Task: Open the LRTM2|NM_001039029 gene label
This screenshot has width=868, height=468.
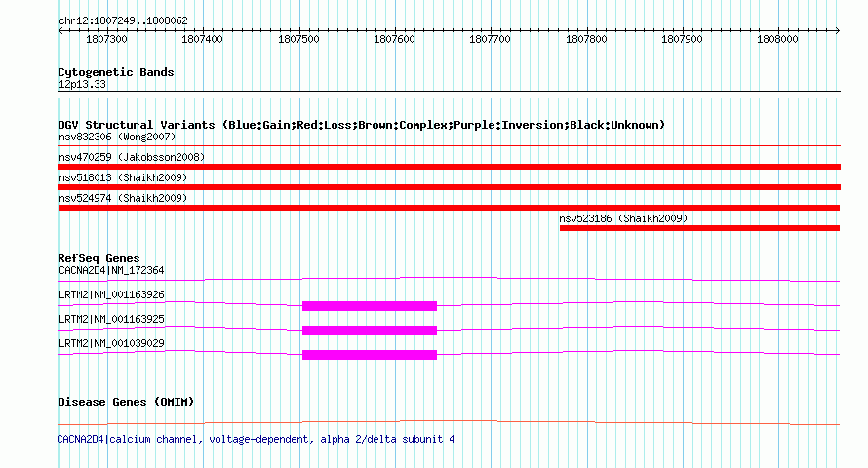Action: point(111,343)
